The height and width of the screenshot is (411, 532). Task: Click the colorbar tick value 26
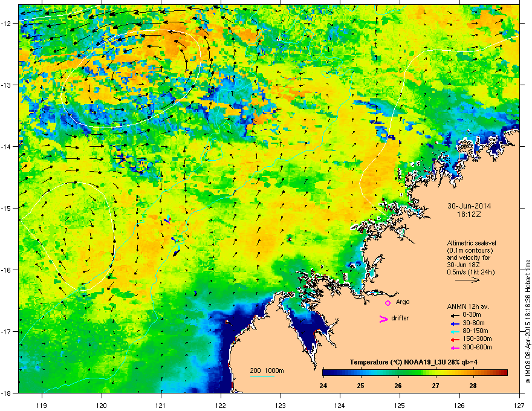(398, 386)
